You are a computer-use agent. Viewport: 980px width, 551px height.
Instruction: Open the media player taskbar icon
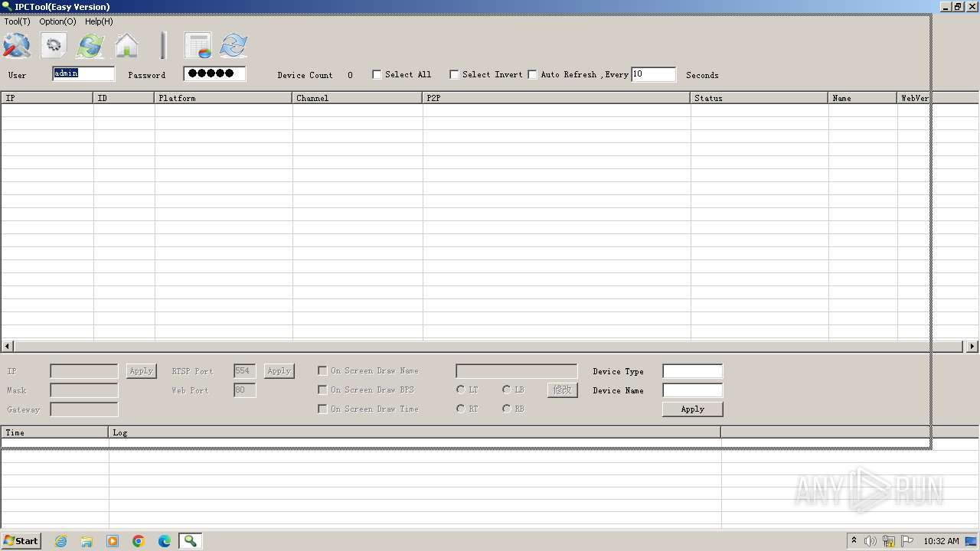[113, 541]
